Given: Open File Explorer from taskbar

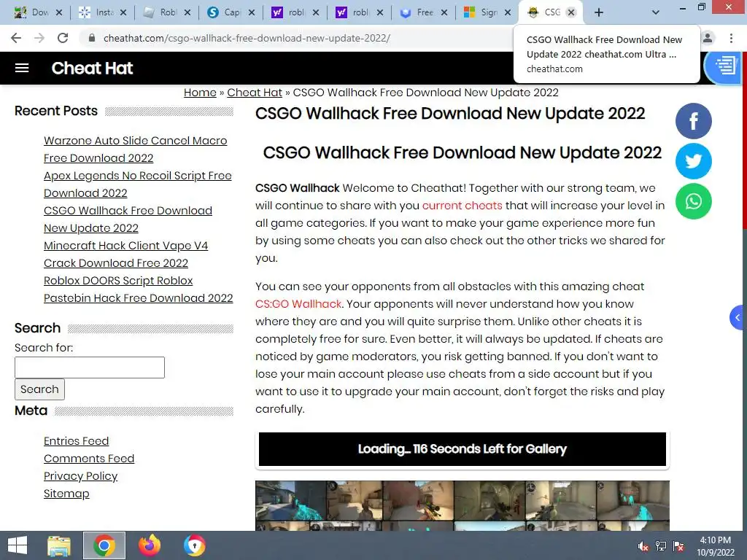Looking at the screenshot, I should (59, 545).
